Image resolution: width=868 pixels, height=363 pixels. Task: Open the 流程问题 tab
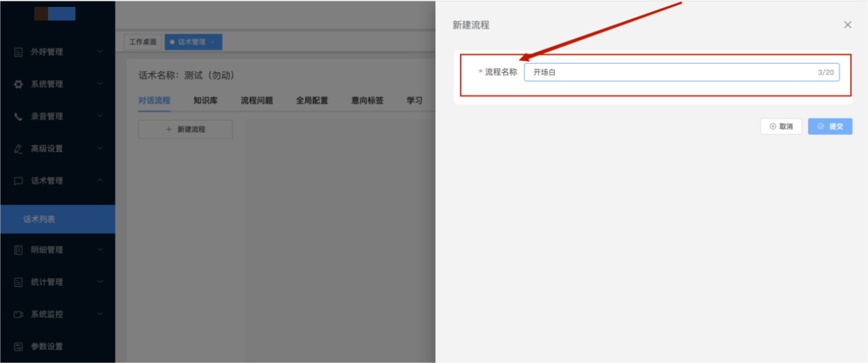(x=256, y=100)
